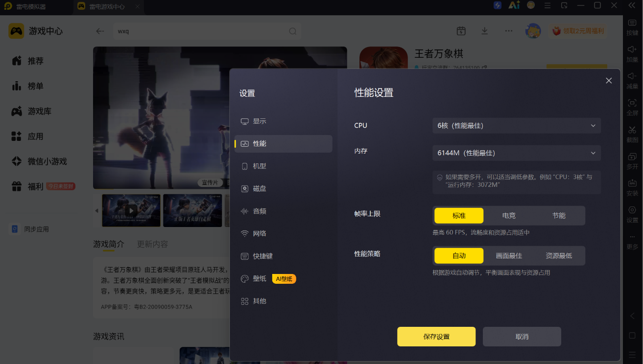Image resolution: width=643 pixels, height=364 pixels.
Task: Click the Android back arrow in right sidebar
Action: [632, 316]
